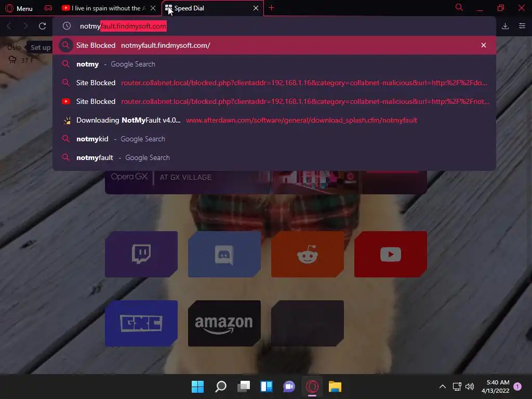The height and width of the screenshot is (399, 532).
Task: Click the volume speaker tray icon
Action: pos(470,387)
